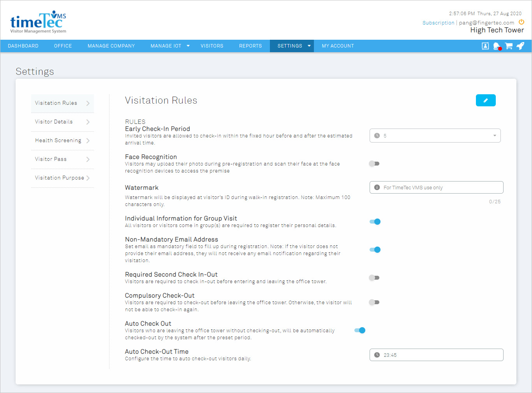Click the Auto Check-Out Time field
The image size is (532, 393).
pos(437,355)
